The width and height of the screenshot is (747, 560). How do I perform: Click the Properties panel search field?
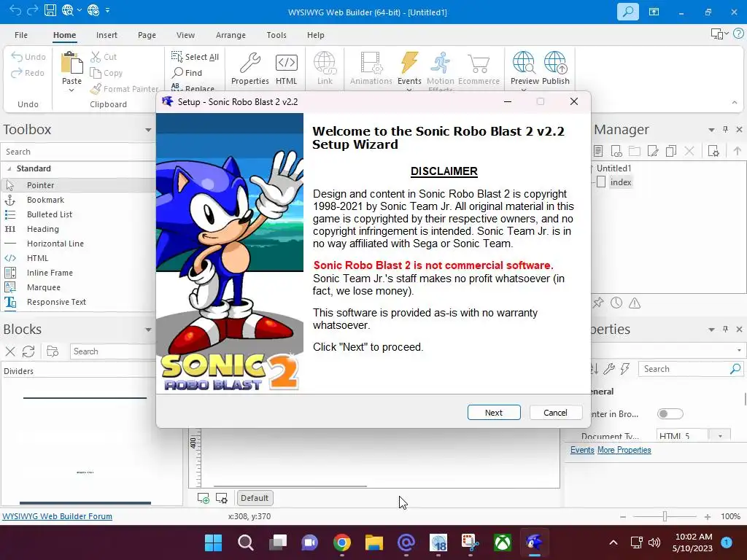(x=690, y=368)
